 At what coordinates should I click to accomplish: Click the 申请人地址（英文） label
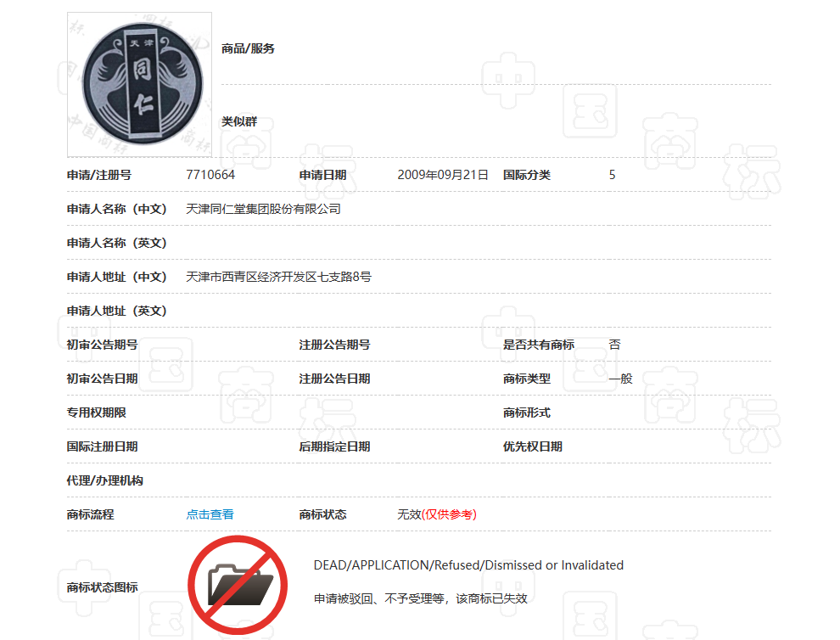(117, 311)
